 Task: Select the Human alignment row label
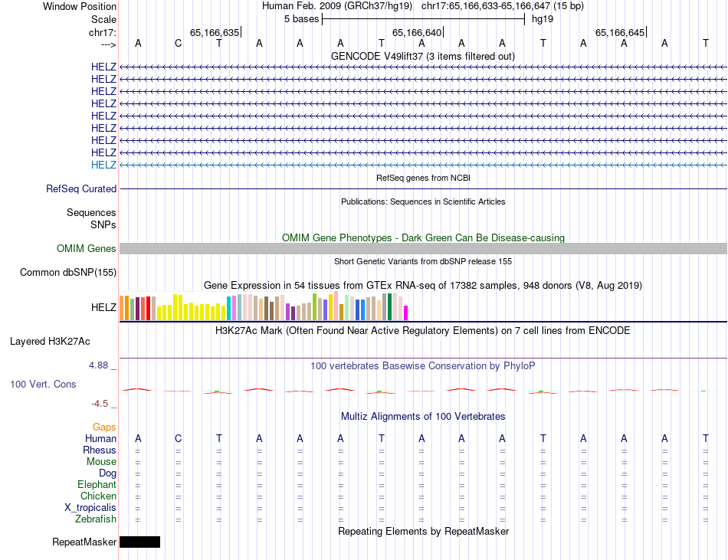[100, 438]
